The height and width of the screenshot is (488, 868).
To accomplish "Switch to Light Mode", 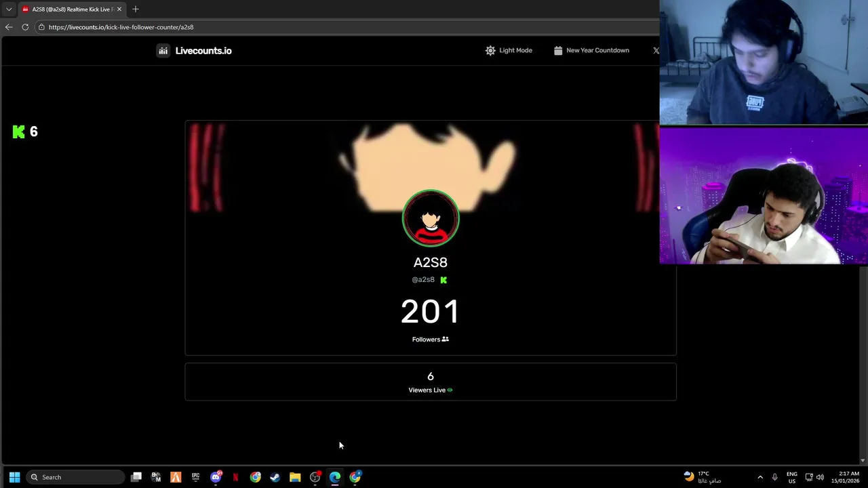I will (x=509, y=51).
